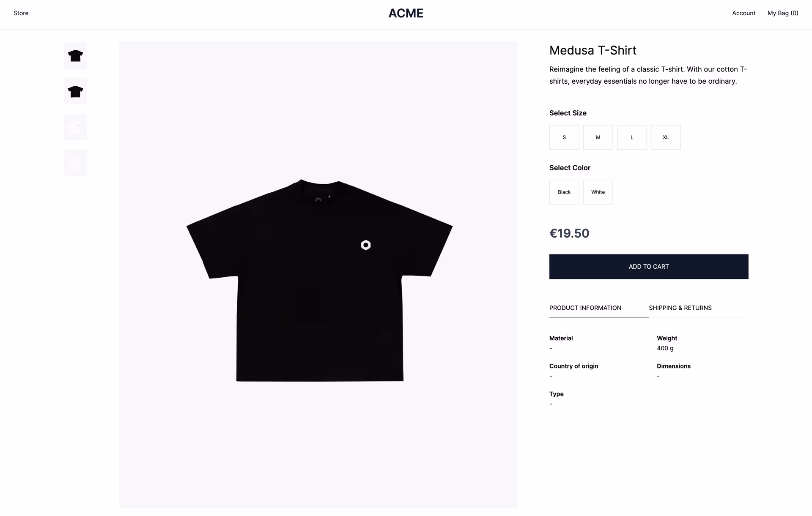The height and width of the screenshot is (516, 812).
Task: Open the Account page
Action: pos(743,13)
